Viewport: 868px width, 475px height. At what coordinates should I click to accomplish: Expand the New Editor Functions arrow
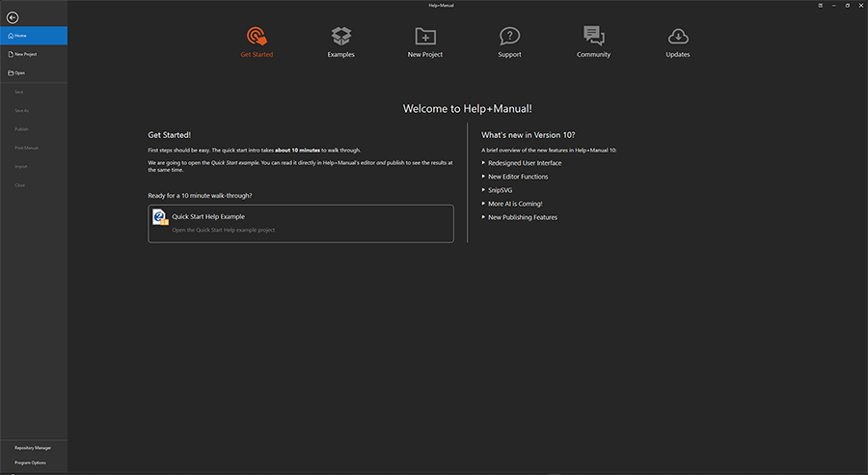click(x=483, y=177)
